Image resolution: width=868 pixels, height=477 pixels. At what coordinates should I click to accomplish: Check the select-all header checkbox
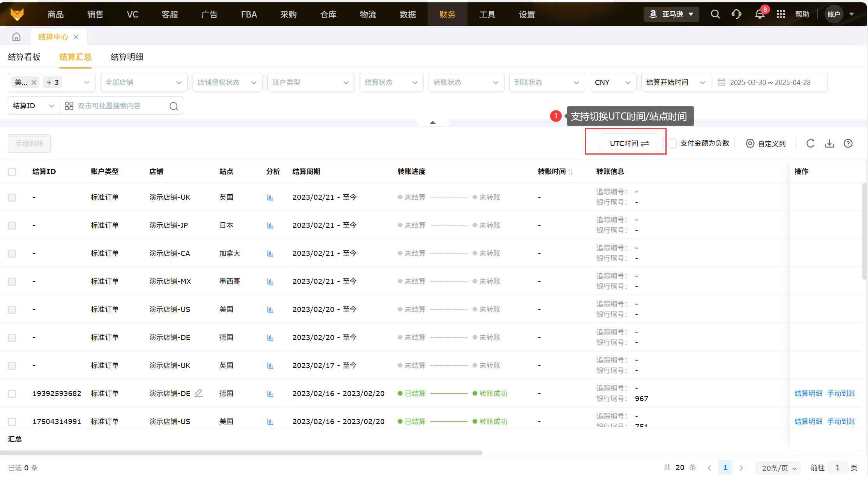coord(12,172)
